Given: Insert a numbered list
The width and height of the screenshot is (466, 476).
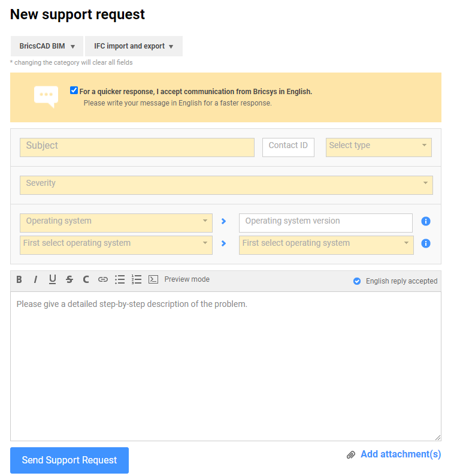Looking at the screenshot, I should coord(137,279).
